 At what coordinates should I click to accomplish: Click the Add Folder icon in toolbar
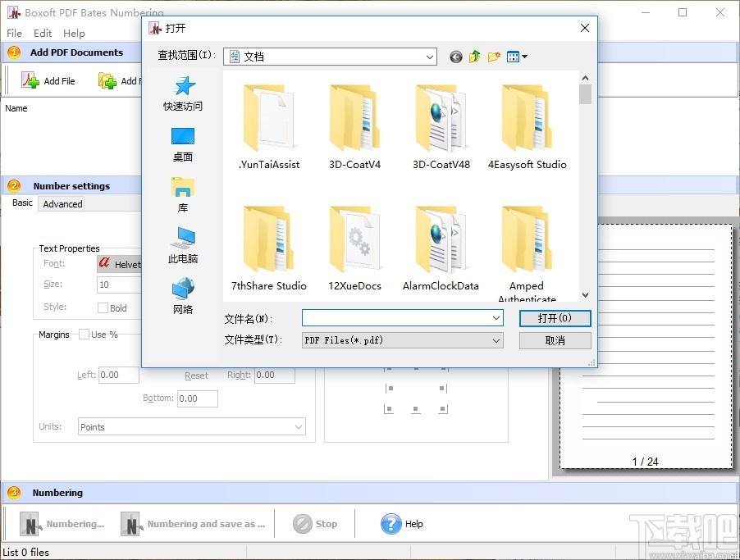(x=107, y=80)
